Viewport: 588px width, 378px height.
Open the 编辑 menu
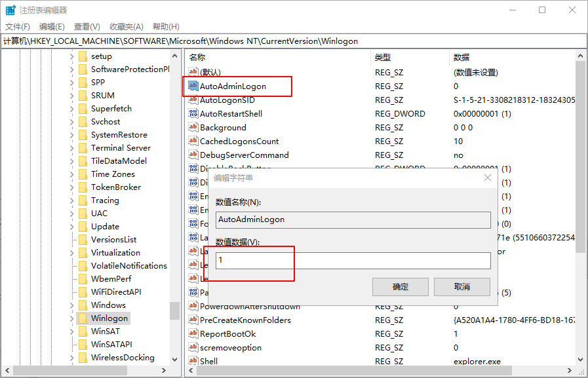52,26
